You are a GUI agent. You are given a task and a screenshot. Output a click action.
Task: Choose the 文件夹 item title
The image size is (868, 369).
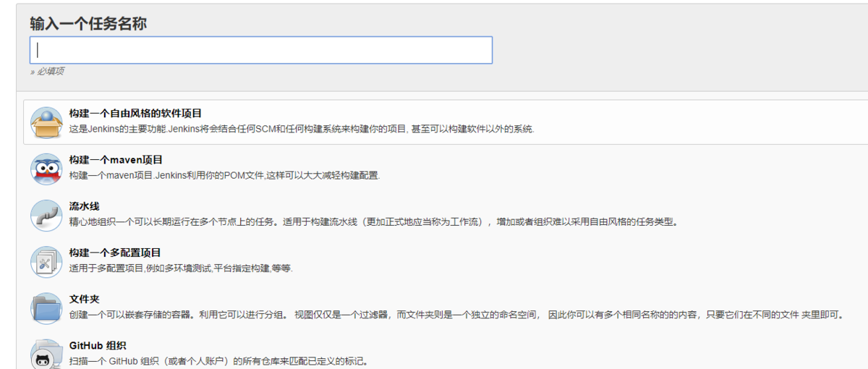[x=85, y=299]
